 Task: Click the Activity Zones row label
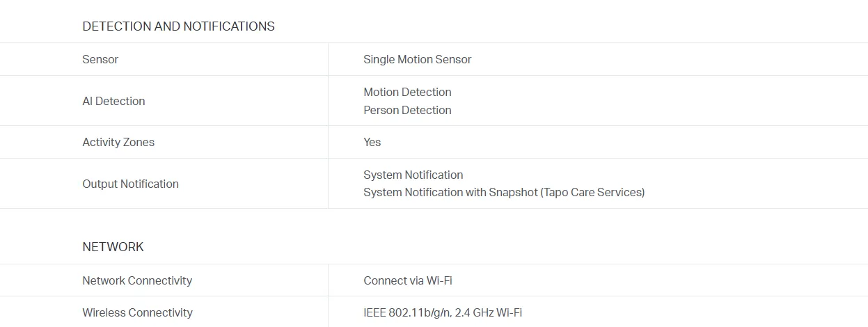click(x=118, y=142)
